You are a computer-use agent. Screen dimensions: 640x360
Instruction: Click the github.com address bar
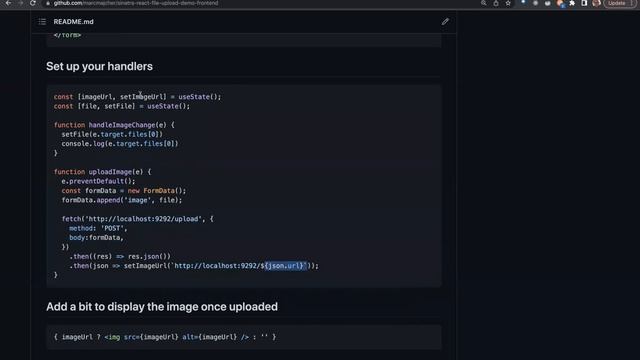click(136, 3)
